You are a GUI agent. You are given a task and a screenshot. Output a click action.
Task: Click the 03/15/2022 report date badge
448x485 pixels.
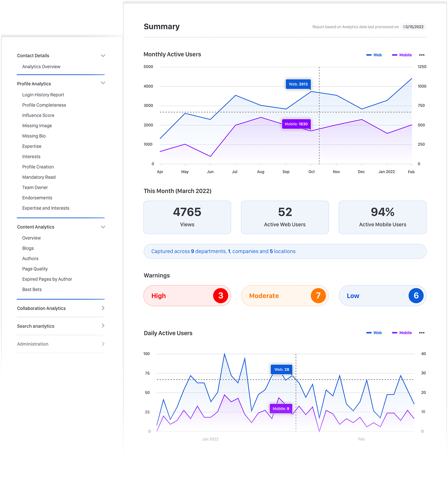pos(413,27)
